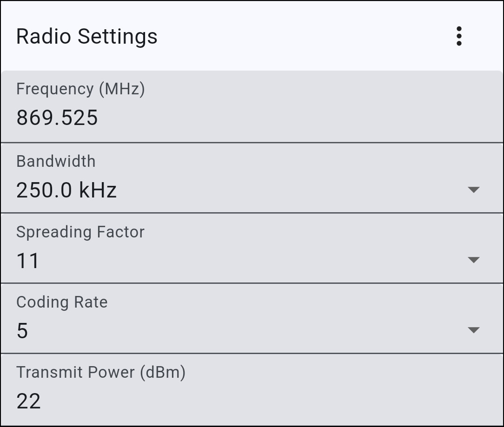Click the word Radio in the header
504x427 pixels.
pos(44,36)
